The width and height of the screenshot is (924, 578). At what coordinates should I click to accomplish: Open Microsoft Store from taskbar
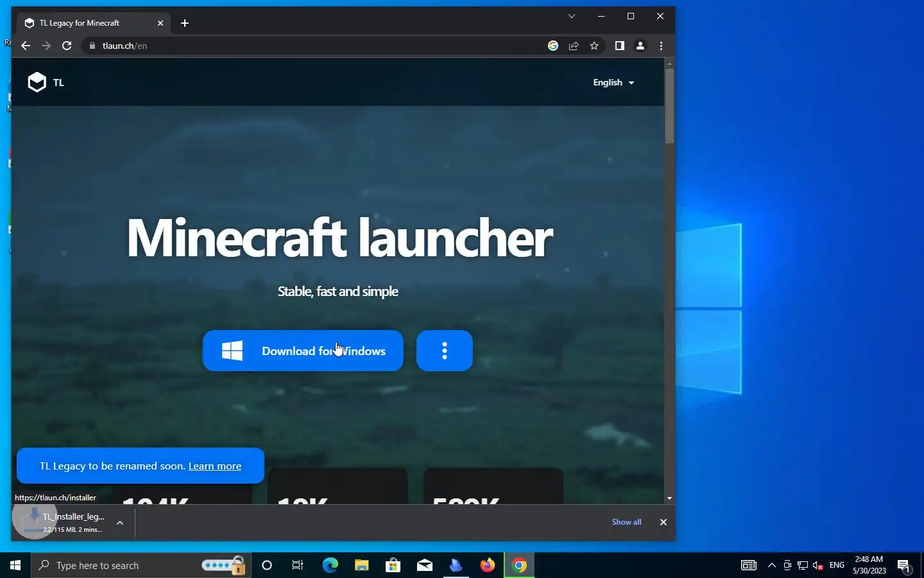tap(393, 565)
